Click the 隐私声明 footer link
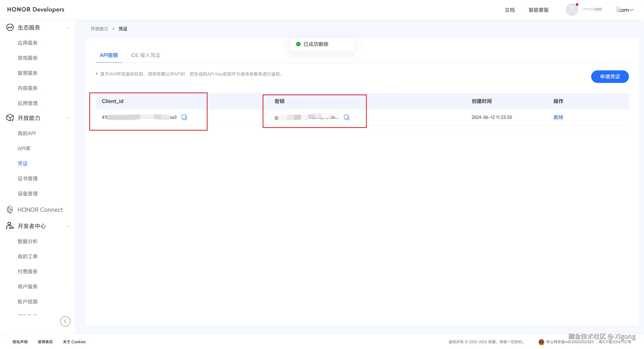Screen dimensions: 644x349 pos(20,342)
